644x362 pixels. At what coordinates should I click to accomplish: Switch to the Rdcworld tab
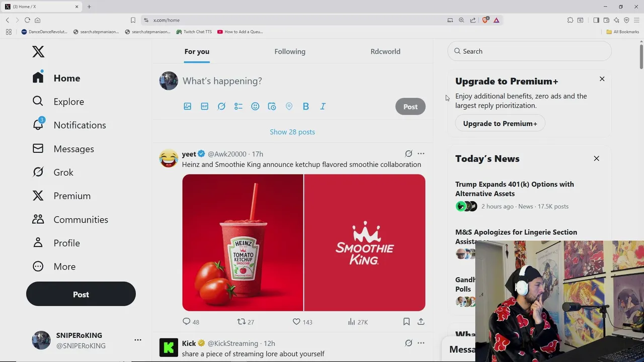tap(385, 51)
